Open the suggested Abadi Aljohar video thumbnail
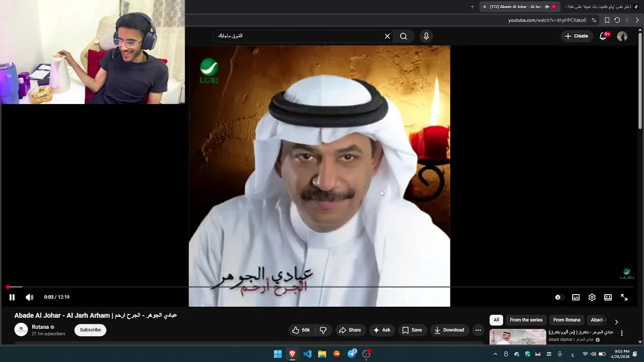This screenshot has height=362, width=644. [518, 337]
